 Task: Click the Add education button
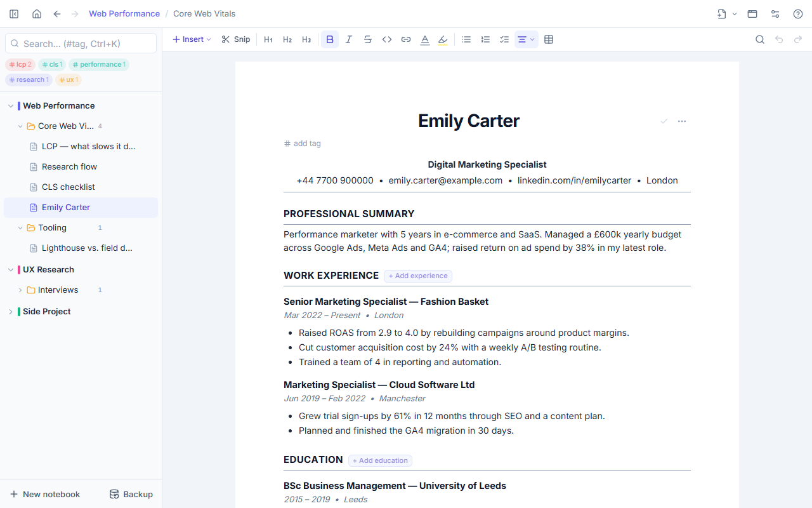(x=380, y=461)
